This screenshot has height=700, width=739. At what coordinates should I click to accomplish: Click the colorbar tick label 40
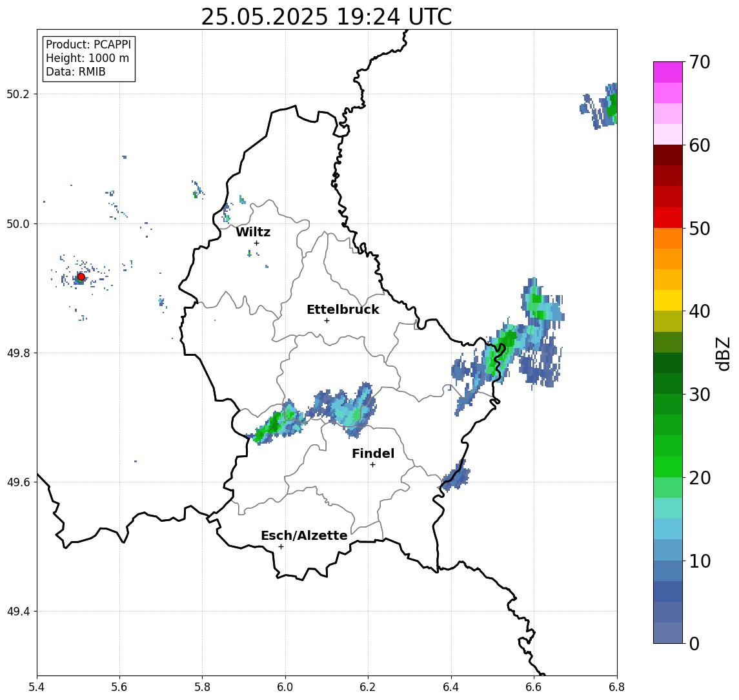point(700,311)
